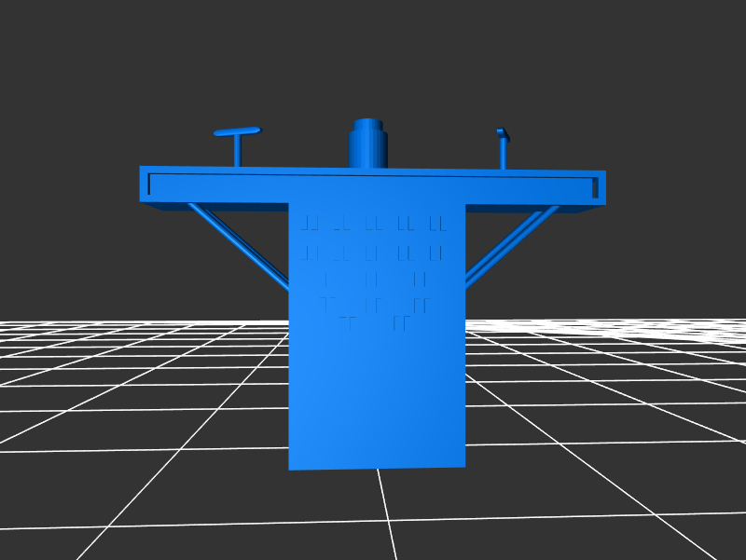Select the top row of notches on the panel
746x560 pixels.
pos(373,223)
